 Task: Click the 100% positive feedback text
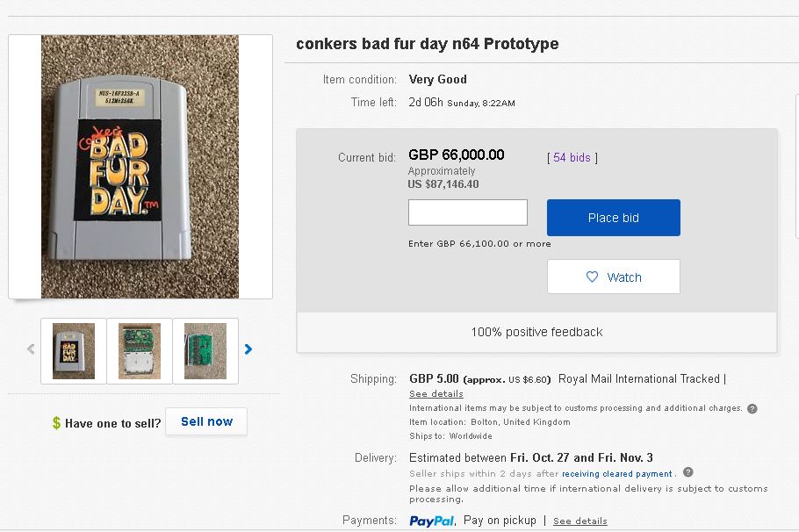536,332
